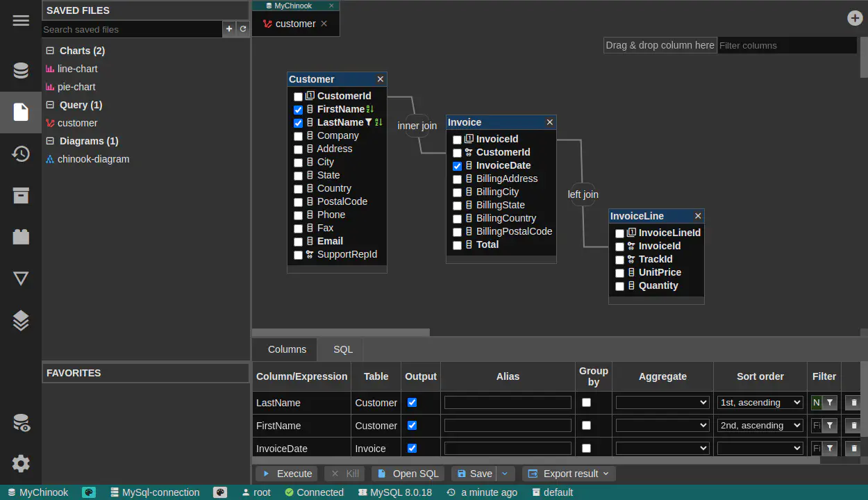The height and width of the screenshot is (500, 868).
Task: Open the archive sidebar icon
Action: click(x=21, y=195)
